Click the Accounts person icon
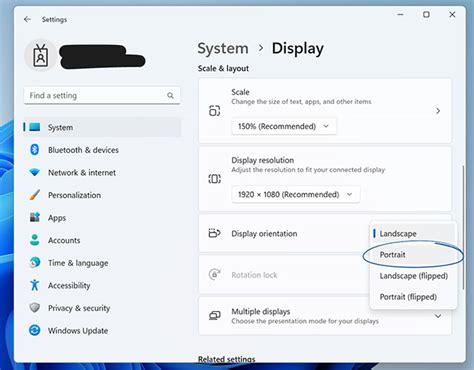Viewport: 474px width, 370px height. [35, 240]
